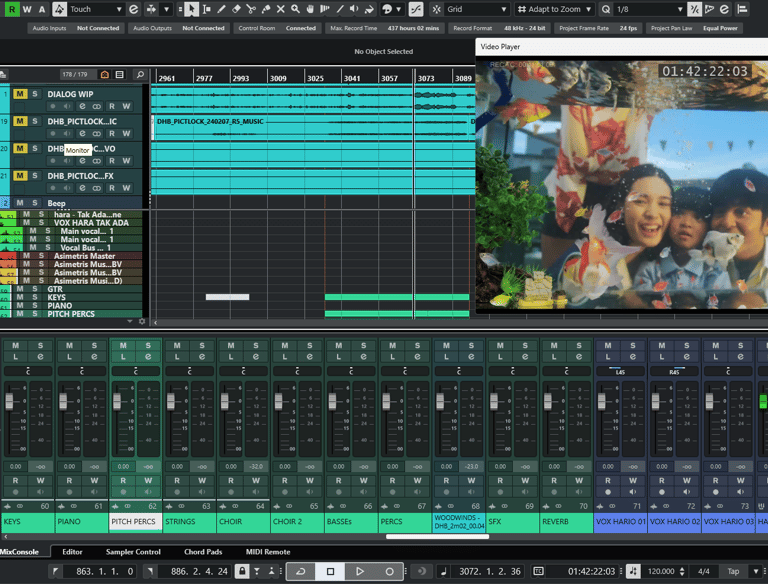Click the Tap tempo button
Viewport: 768px width, 584px height.
[733, 571]
